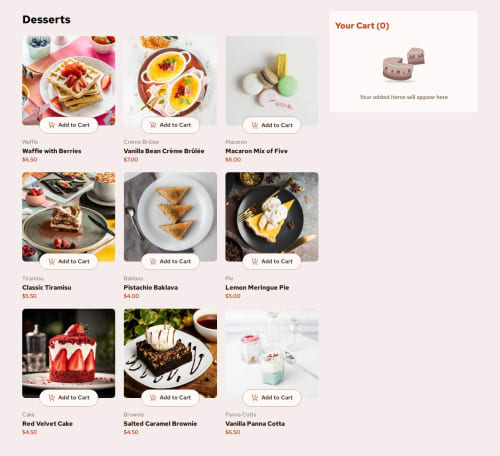500x456 pixels.
Task: View the Classic Tiramisu picture
Action: (x=69, y=217)
